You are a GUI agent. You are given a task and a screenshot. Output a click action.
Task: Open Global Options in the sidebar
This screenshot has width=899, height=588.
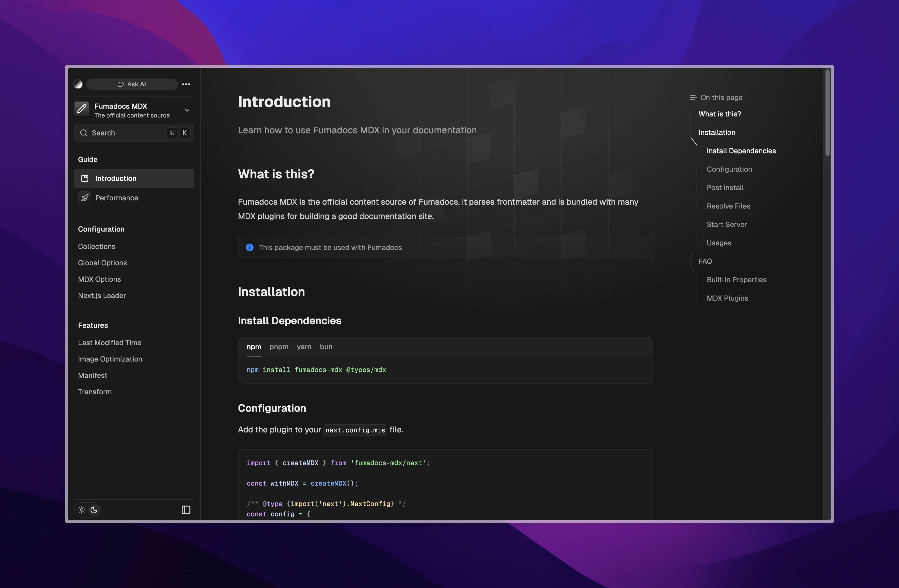[102, 263]
